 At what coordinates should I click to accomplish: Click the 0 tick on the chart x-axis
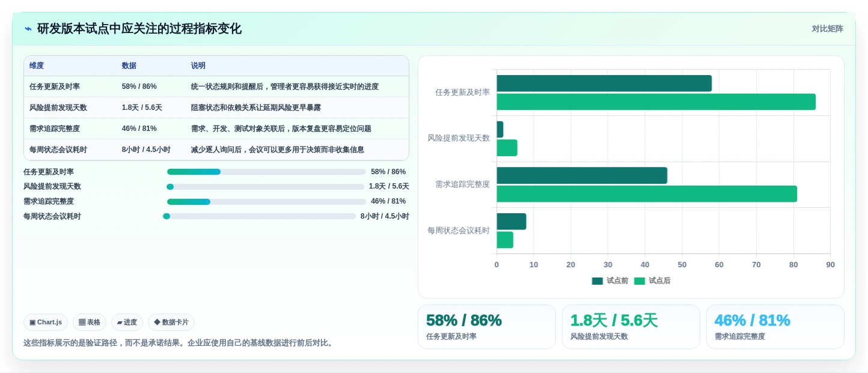click(497, 265)
